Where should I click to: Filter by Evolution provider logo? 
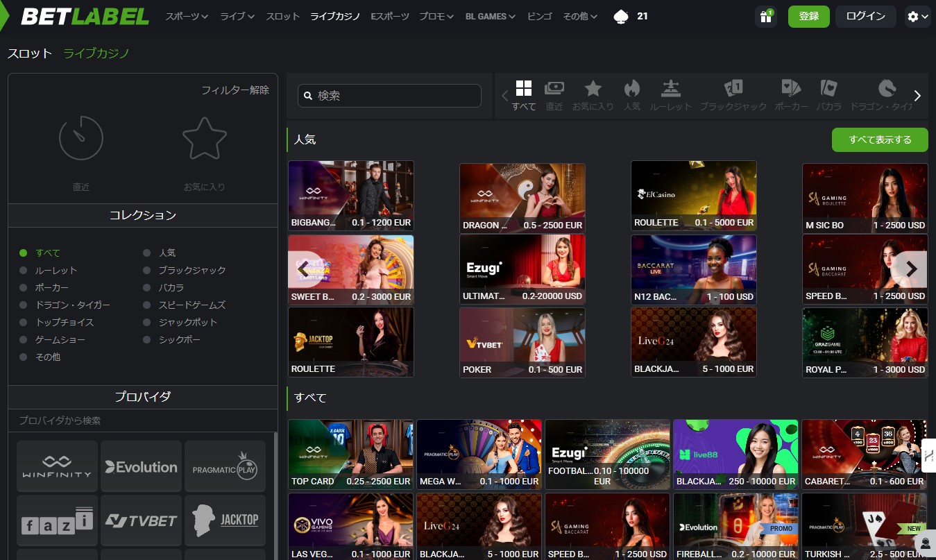[x=142, y=466]
